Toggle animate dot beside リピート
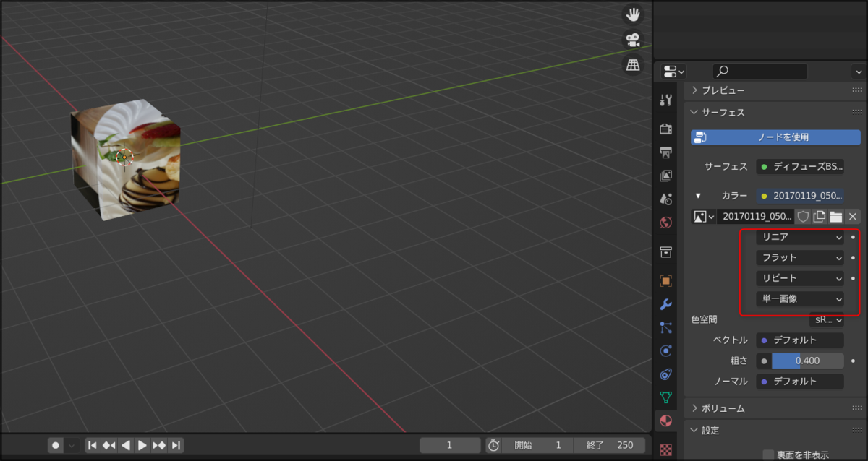Screen dimensions: 868x461 (x=853, y=277)
